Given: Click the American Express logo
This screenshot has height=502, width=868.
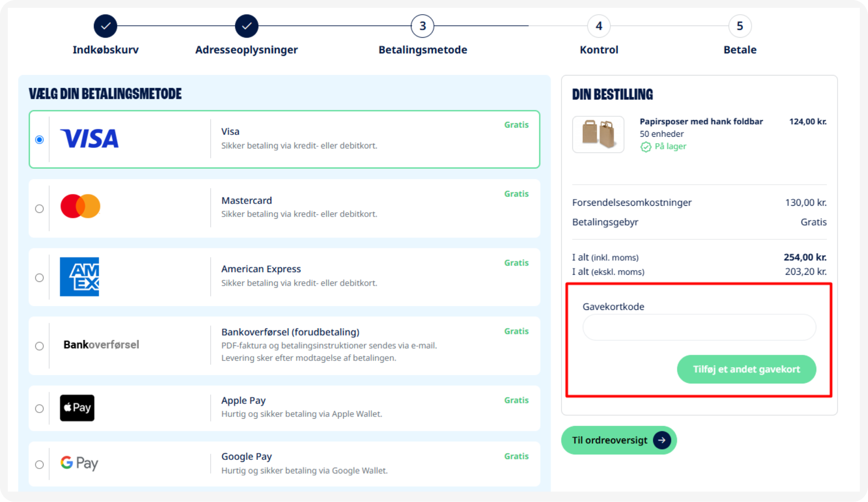Looking at the screenshot, I should [x=79, y=277].
